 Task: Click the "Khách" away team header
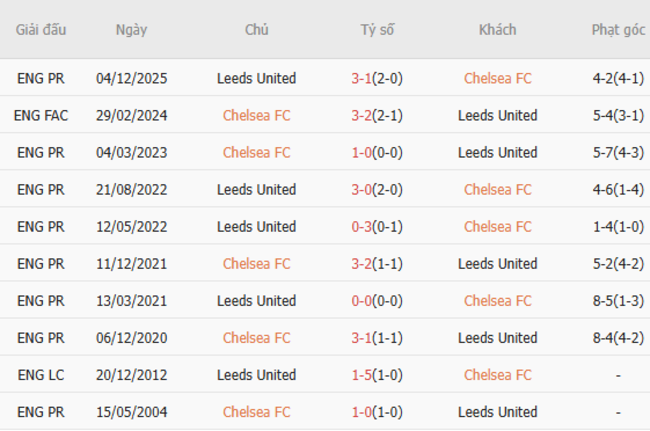(x=497, y=30)
